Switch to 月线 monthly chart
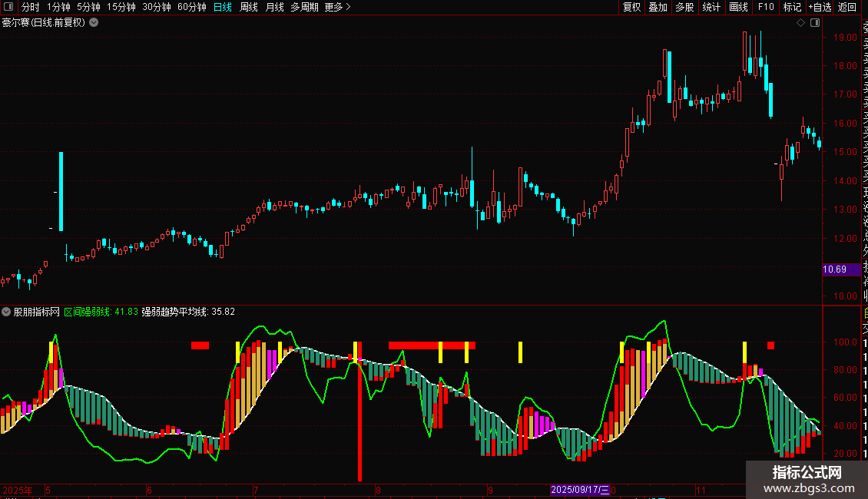Image resolution: width=868 pixels, height=499 pixels. pyautogui.click(x=274, y=7)
